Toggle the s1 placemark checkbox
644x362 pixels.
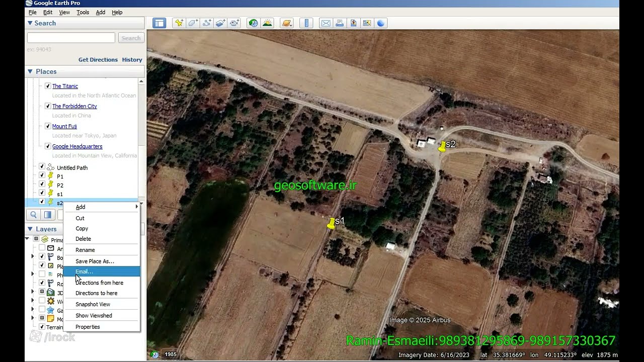pyautogui.click(x=42, y=193)
